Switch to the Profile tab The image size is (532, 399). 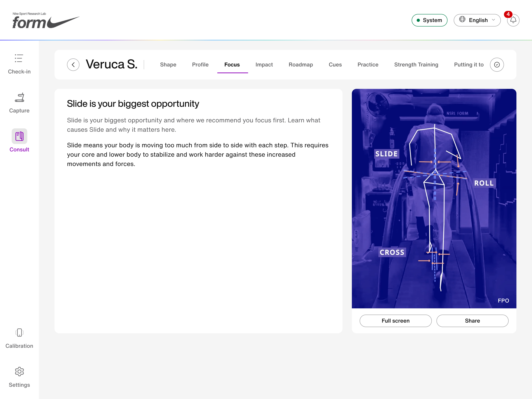[x=200, y=64]
